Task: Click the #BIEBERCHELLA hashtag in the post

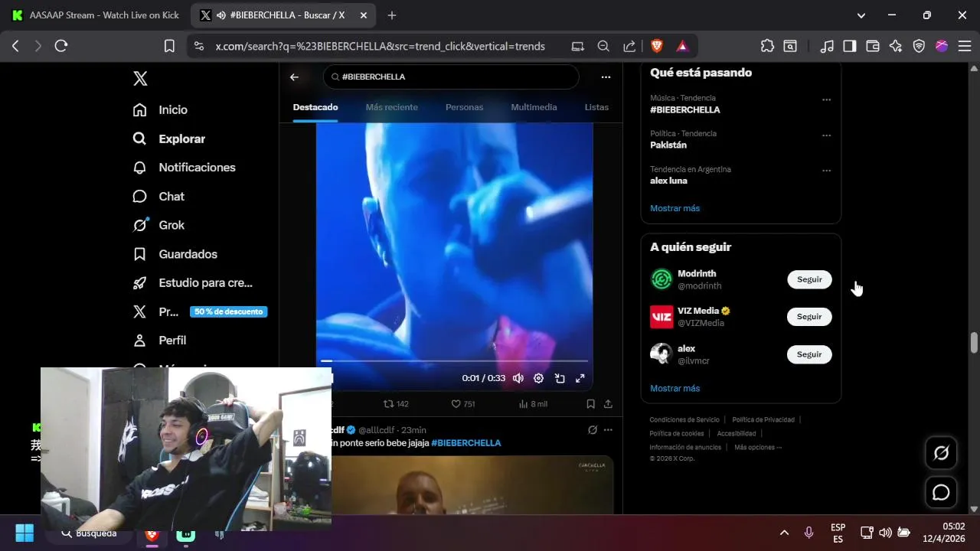Action: point(465,443)
